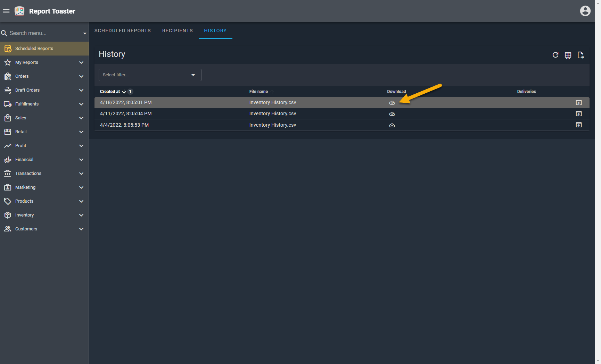Open deliveries for the 4/18/2022 report
The height and width of the screenshot is (364, 601).
point(578,103)
